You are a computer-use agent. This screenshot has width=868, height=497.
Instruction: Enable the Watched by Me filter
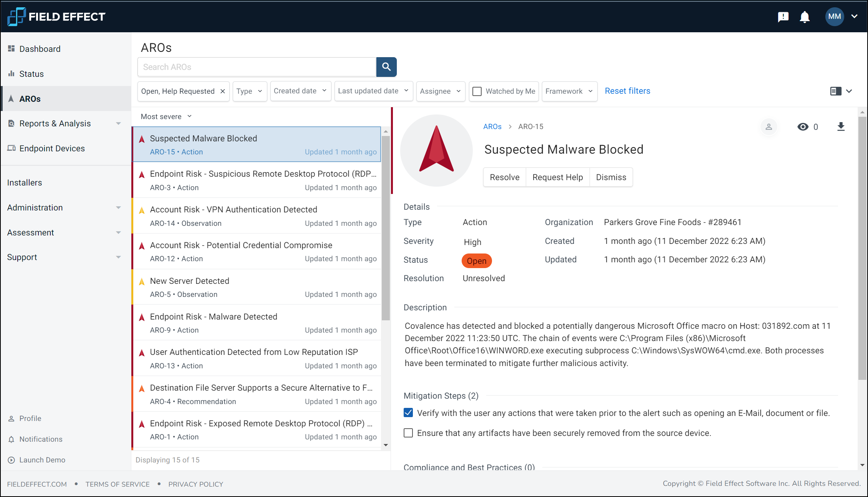coord(477,91)
